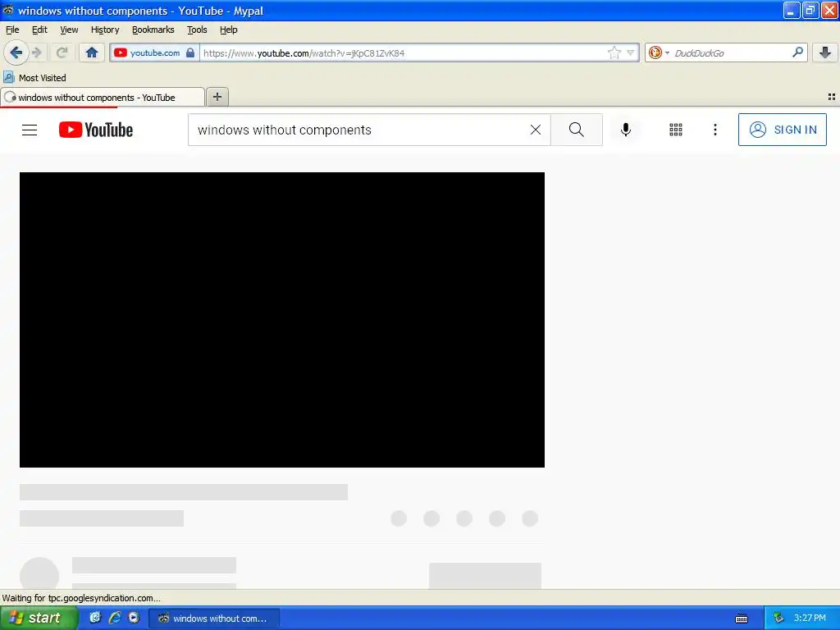Click the search magnifier in DuckDuckGo box
The width and height of the screenshot is (840, 630).
pyautogui.click(x=797, y=52)
